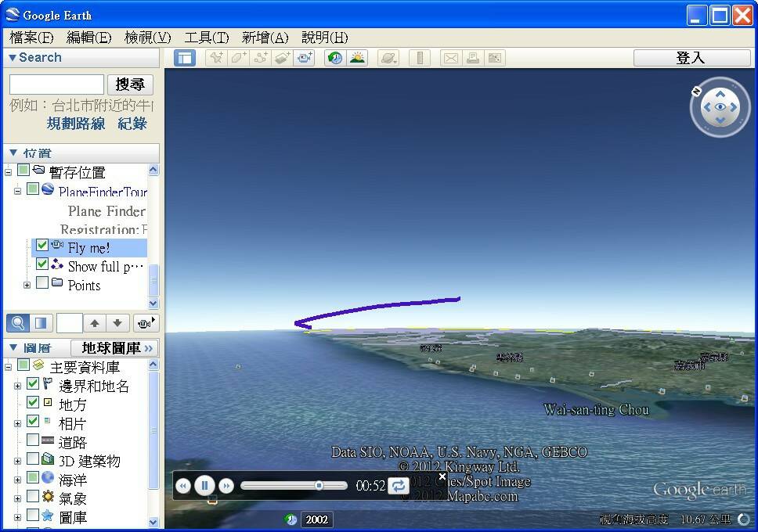Expand the 3D 建築物 layer node
The height and width of the screenshot is (532, 758).
pos(17,461)
